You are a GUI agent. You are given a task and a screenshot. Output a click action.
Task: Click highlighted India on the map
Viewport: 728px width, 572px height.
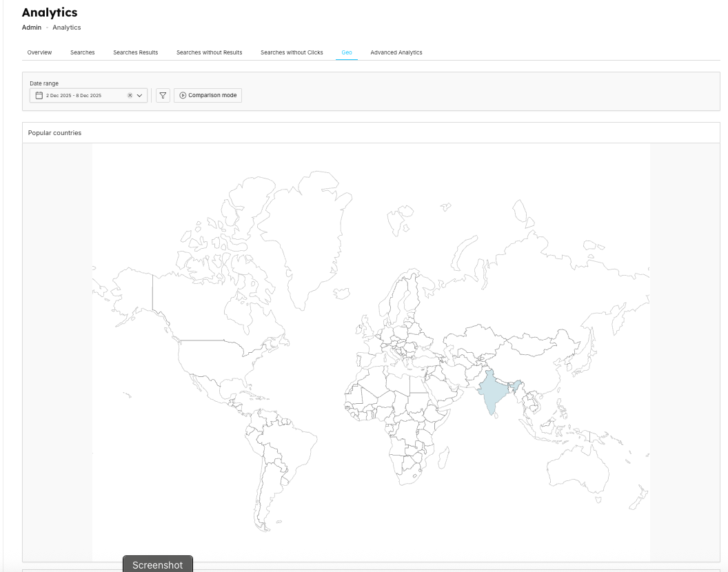(491, 391)
